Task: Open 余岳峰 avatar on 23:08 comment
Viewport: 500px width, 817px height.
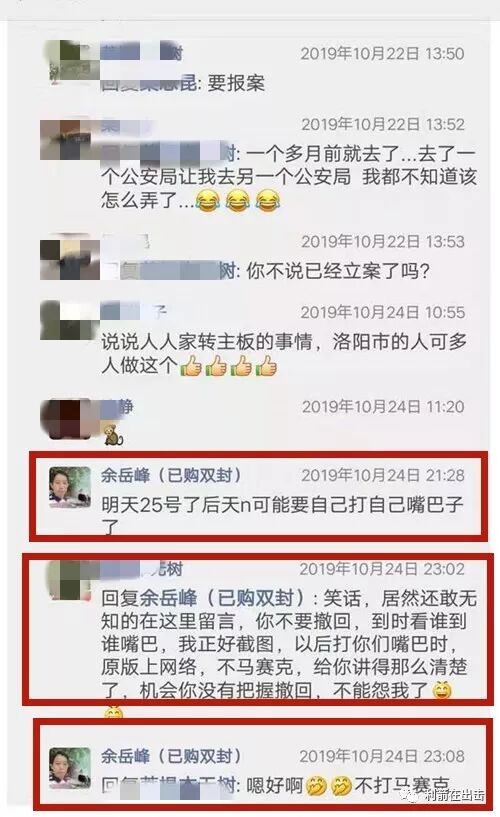Action: (x=70, y=768)
